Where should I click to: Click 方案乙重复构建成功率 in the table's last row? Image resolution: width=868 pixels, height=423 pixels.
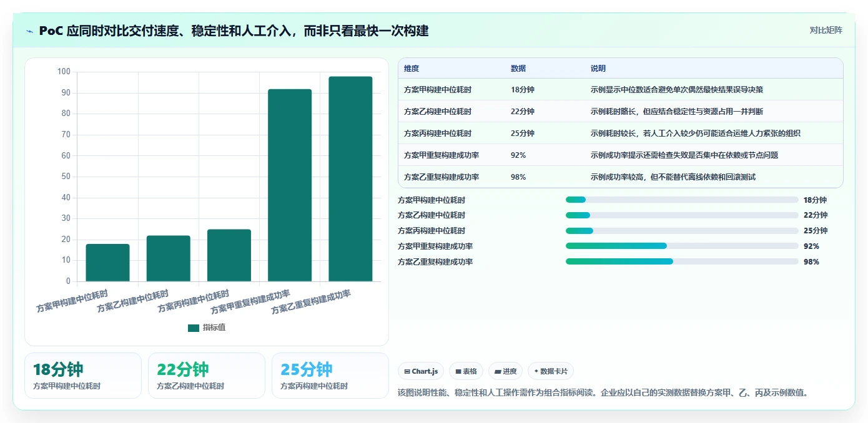pyautogui.click(x=441, y=177)
